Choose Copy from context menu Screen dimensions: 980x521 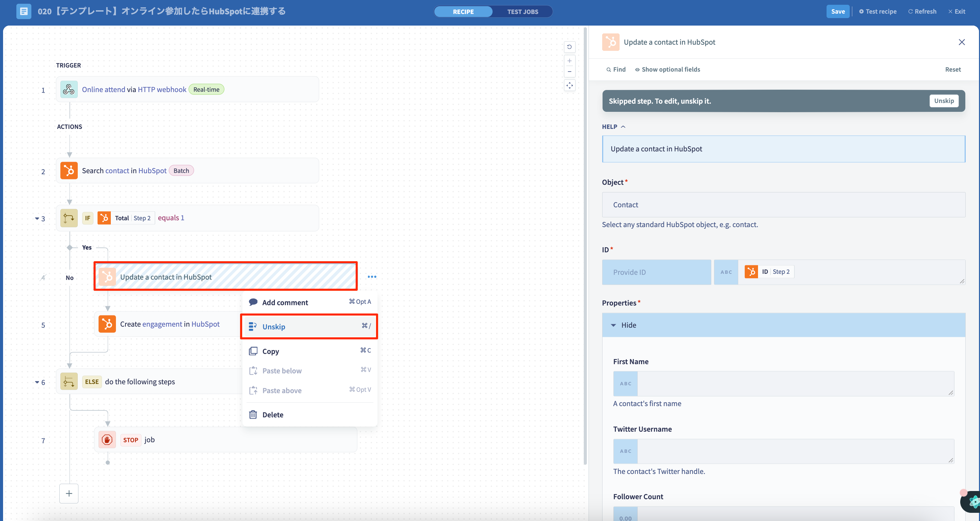(310, 351)
